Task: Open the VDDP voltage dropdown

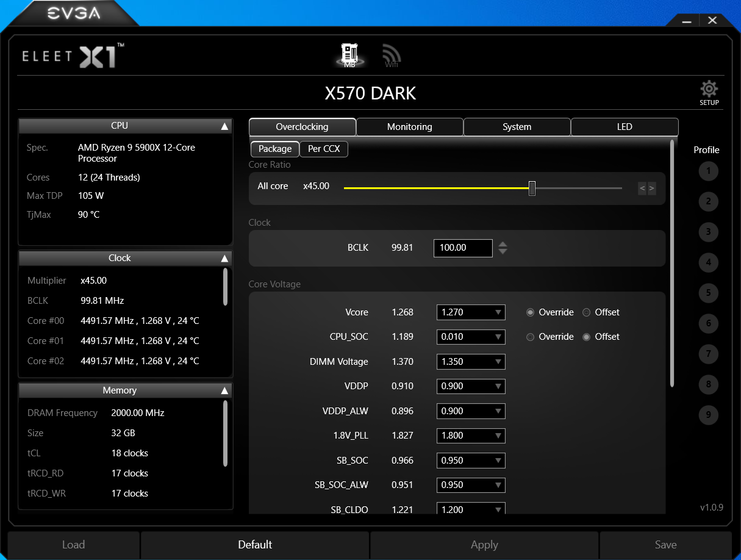Action: (x=471, y=386)
